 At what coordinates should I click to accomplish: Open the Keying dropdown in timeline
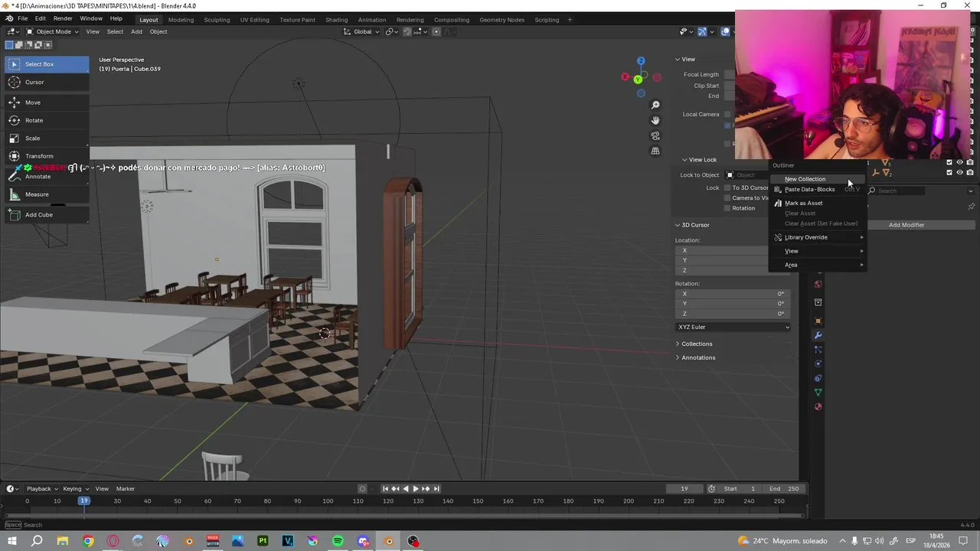[x=75, y=489]
